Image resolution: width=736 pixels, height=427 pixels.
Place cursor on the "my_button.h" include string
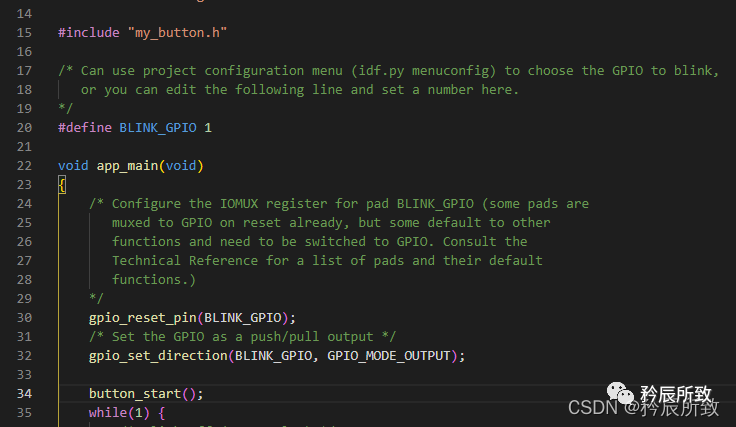(x=177, y=33)
